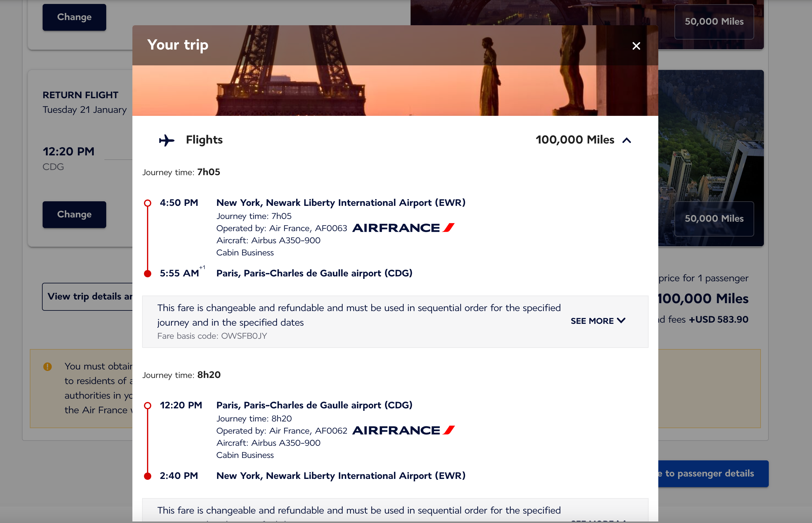Click the New York aerial city image
Viewport: 812px width, 523px height.
(711, 136)
